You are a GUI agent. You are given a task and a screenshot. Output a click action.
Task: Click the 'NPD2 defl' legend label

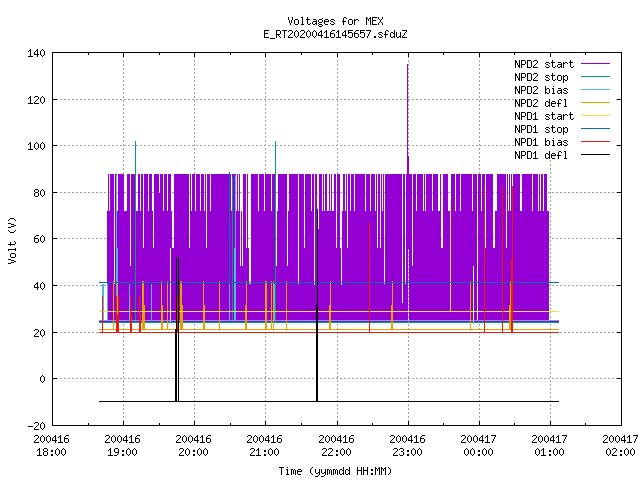541,103
